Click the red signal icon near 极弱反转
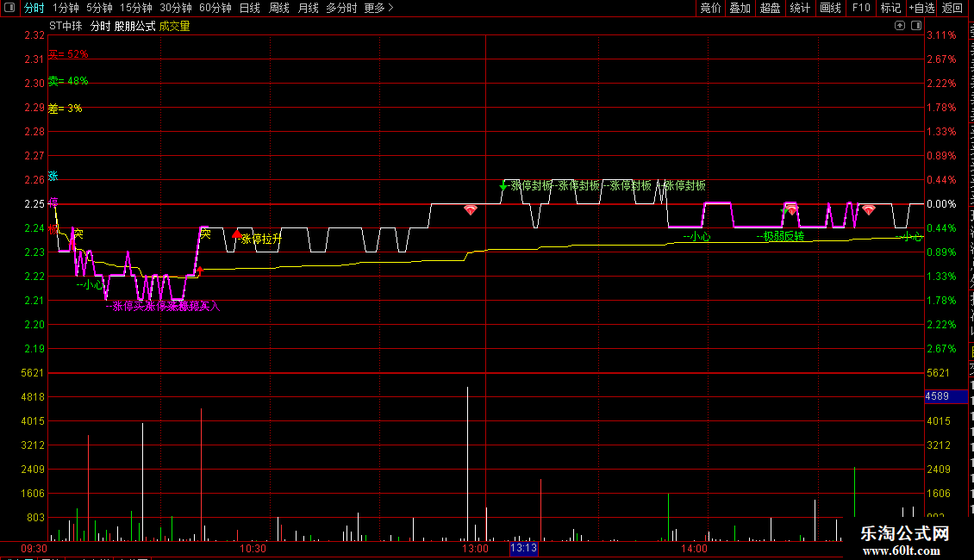The image size is (974, 560). [790, 210]
